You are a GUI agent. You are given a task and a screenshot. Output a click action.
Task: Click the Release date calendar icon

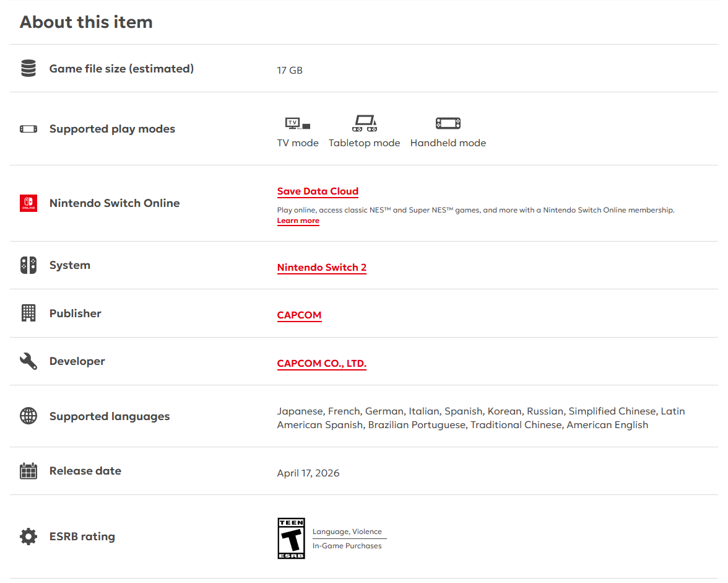click(28, 471)
